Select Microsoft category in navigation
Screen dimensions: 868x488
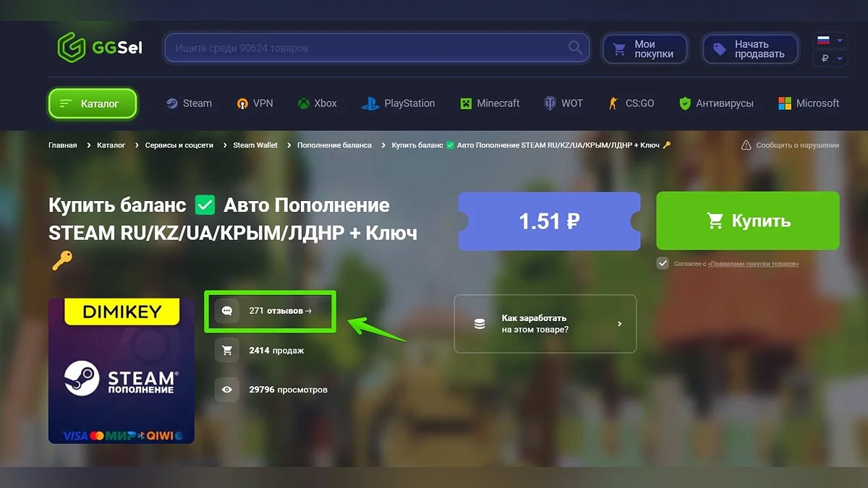808,103
